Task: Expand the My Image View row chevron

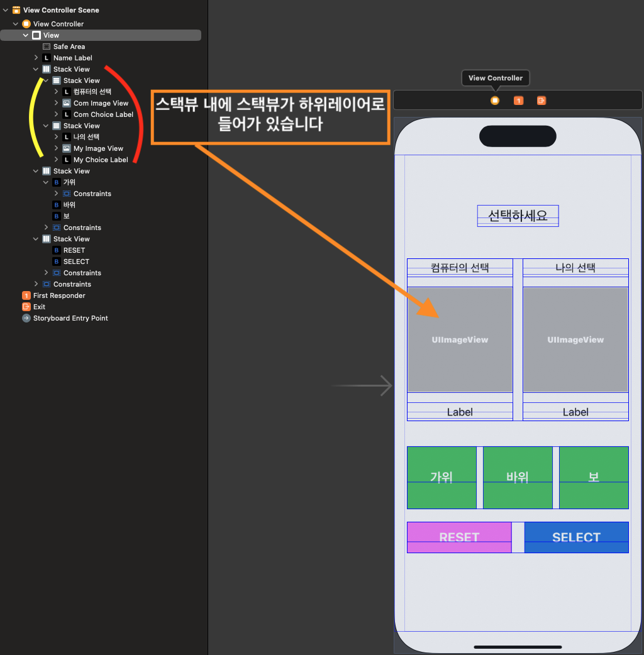Action: [56, 148]
